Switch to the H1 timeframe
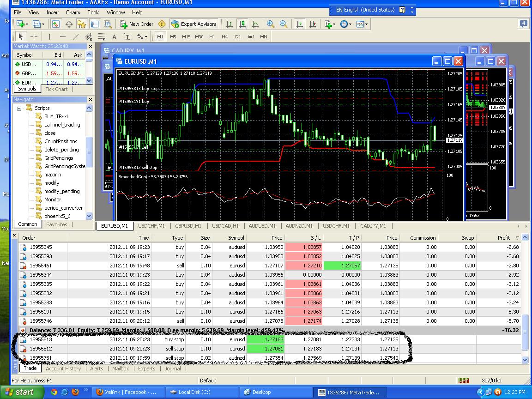Viewport: 532px width, 399px height. [x=212, y=36]
